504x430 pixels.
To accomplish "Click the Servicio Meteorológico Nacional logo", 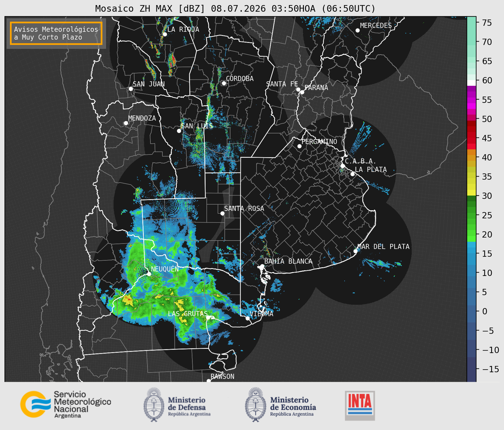I will pos(66,404).
